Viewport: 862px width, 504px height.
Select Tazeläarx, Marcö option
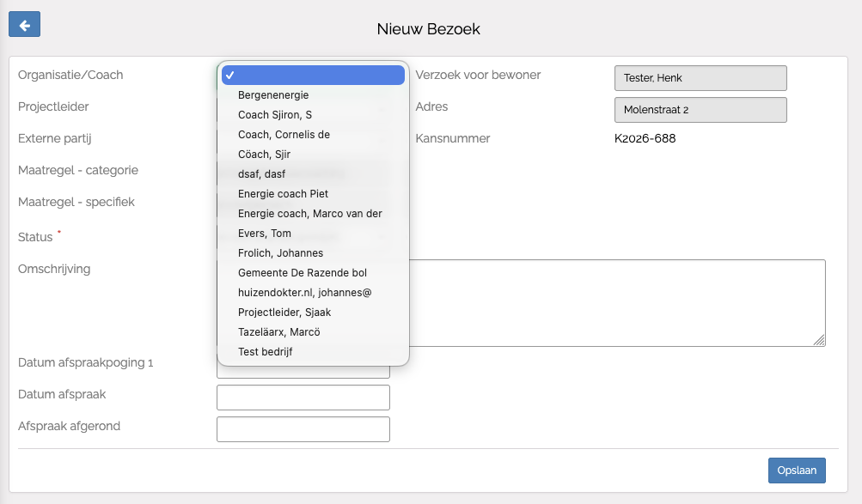point(278,332)
